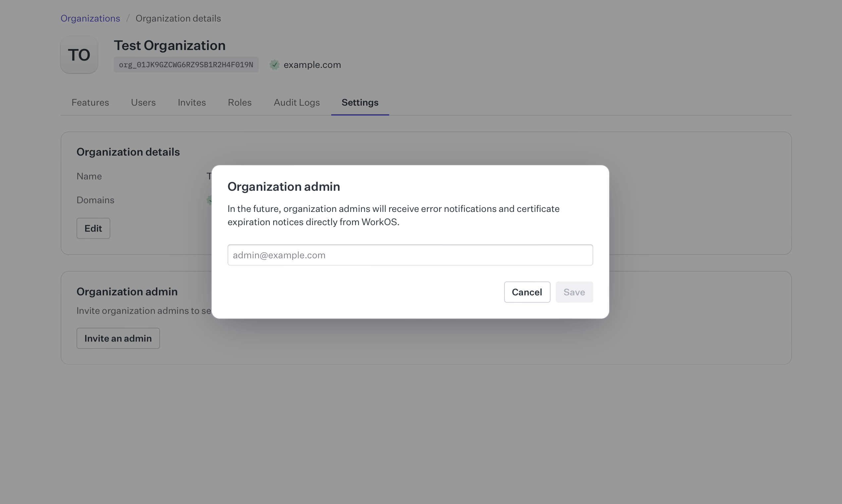Click the Organization details breadcrumb label
This screenshot has width=842, height=504.
tap(178, 18)
